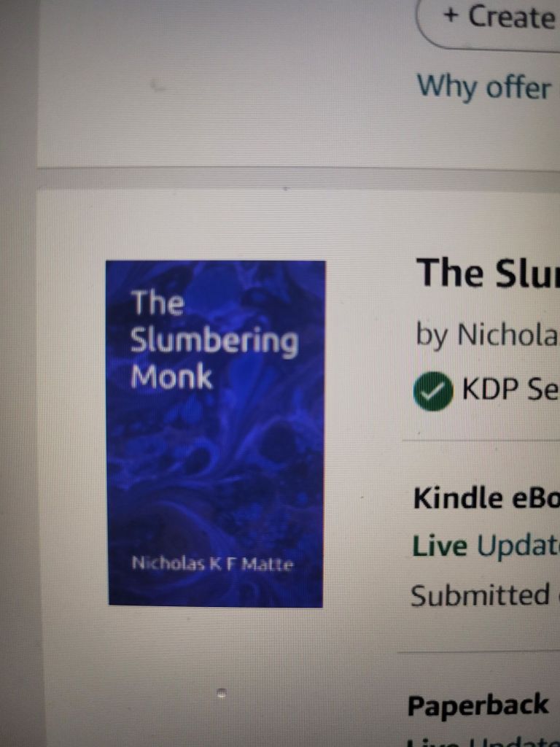Open The Slumbering Monk cover thumbnail
Image resolution: width=560 pixels, height=747 pixels.
tap(216, 433)
